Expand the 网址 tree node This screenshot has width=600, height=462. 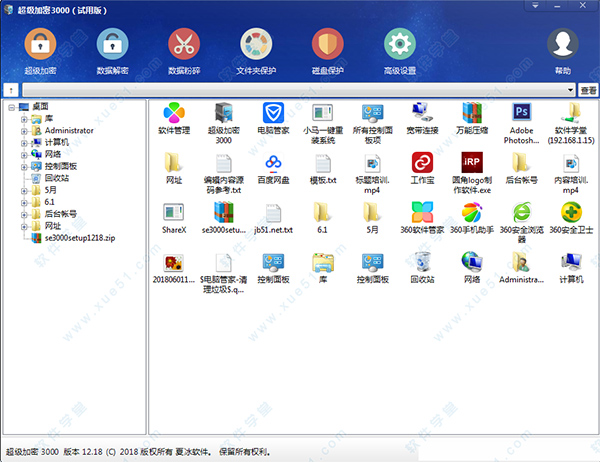coord(24,226)
